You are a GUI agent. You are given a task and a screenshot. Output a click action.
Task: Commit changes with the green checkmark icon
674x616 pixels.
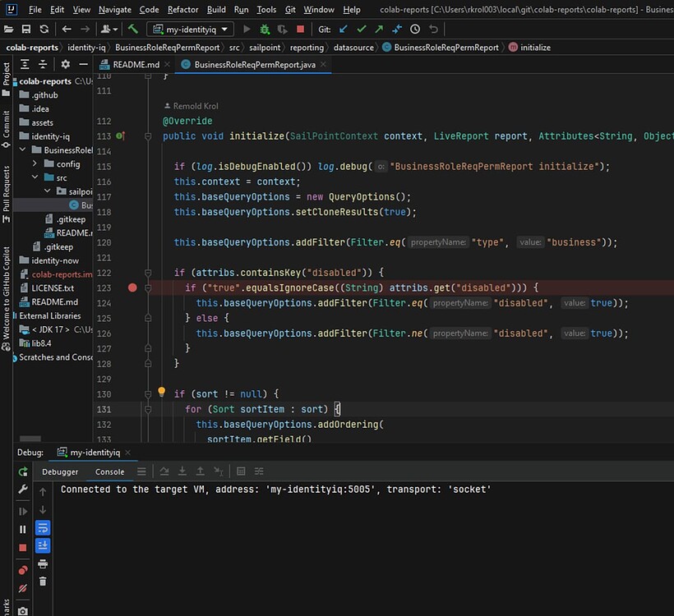(x=362, y=29)
